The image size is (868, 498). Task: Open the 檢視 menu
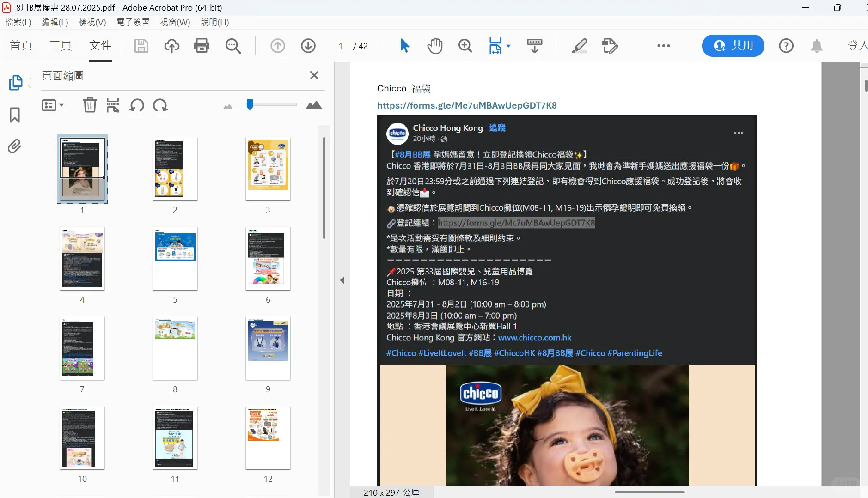click(92, 22)
